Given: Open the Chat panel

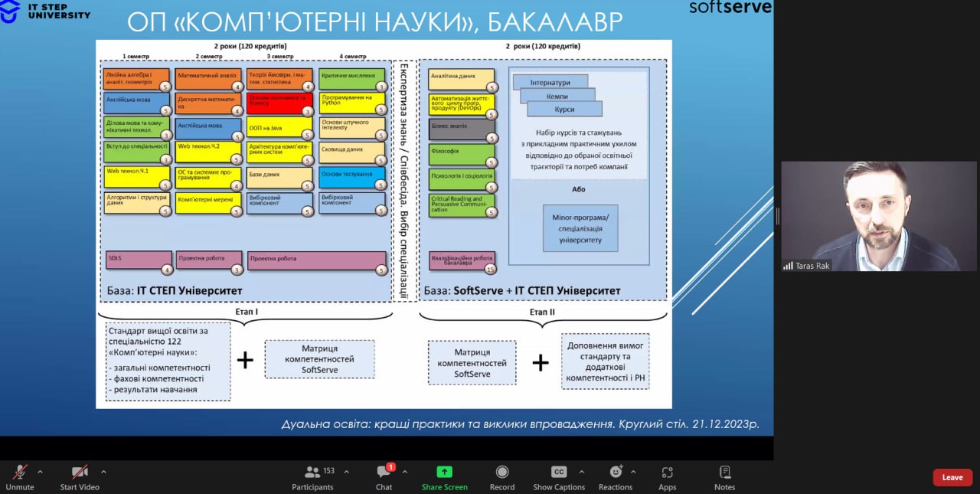Looking at the screenshot, I should coord(384,478).
